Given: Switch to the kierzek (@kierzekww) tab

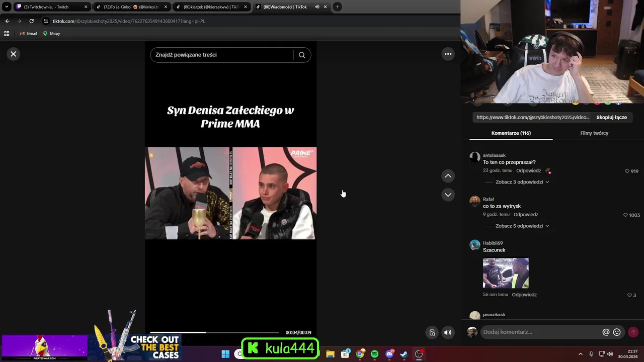Looking at the screenshot, I should tap(211, 7).
